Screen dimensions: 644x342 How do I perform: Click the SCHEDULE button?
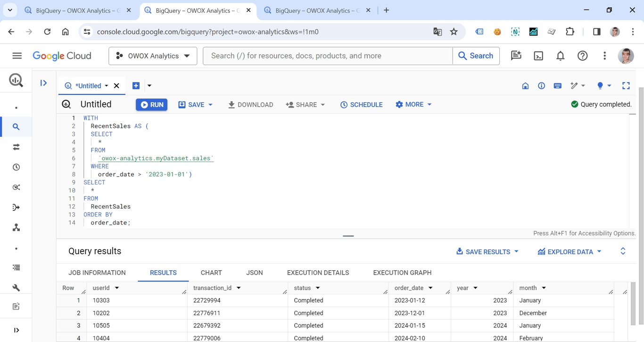click(x=361, y=105)
